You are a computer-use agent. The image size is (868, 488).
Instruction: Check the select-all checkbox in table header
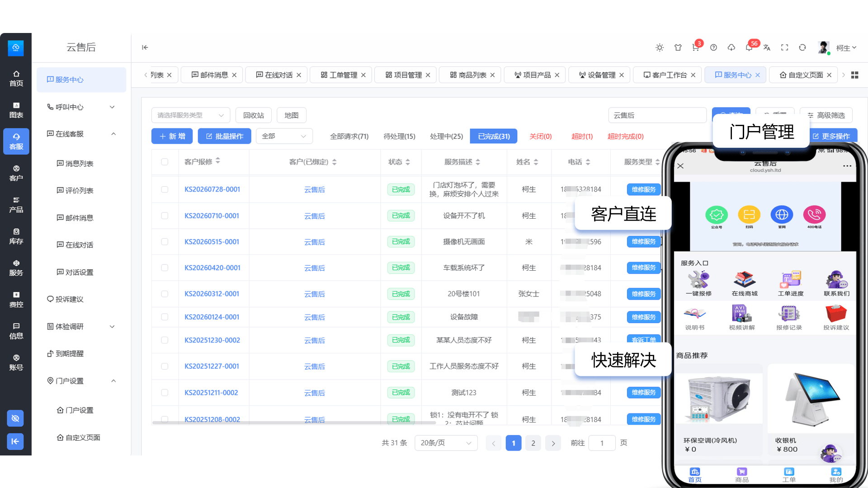tap(165, 162)
